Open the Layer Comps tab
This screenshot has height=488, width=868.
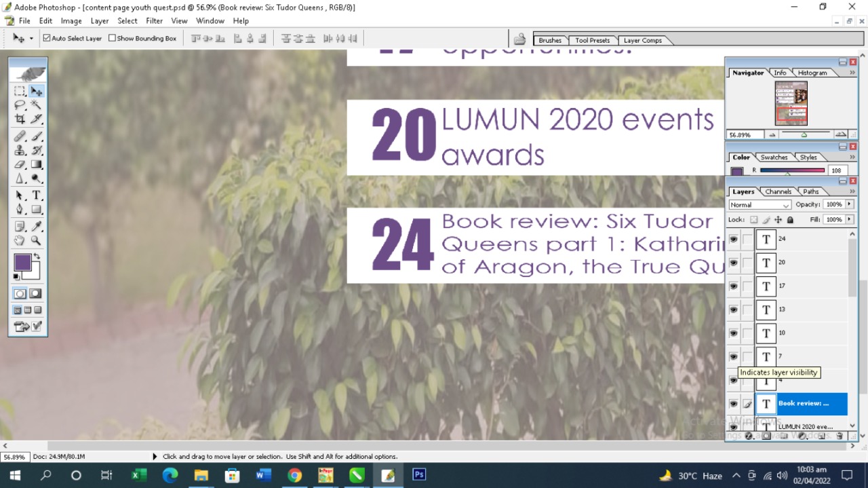coord(643,41)
